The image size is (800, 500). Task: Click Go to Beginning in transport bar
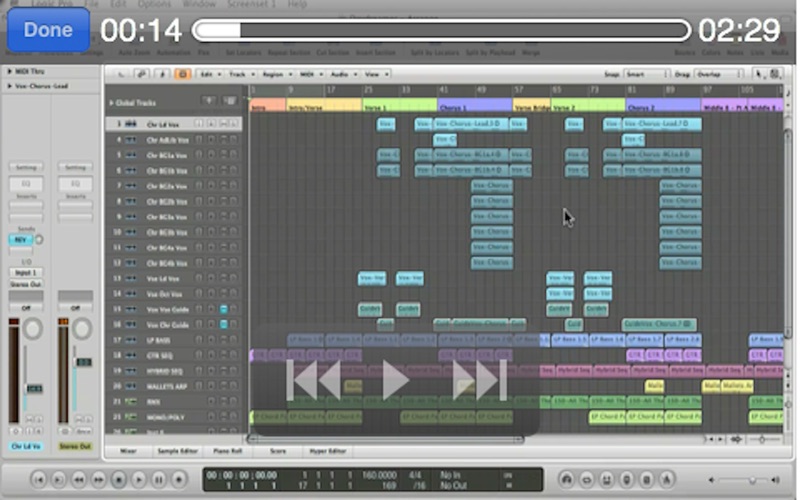(x=39, y=480)
